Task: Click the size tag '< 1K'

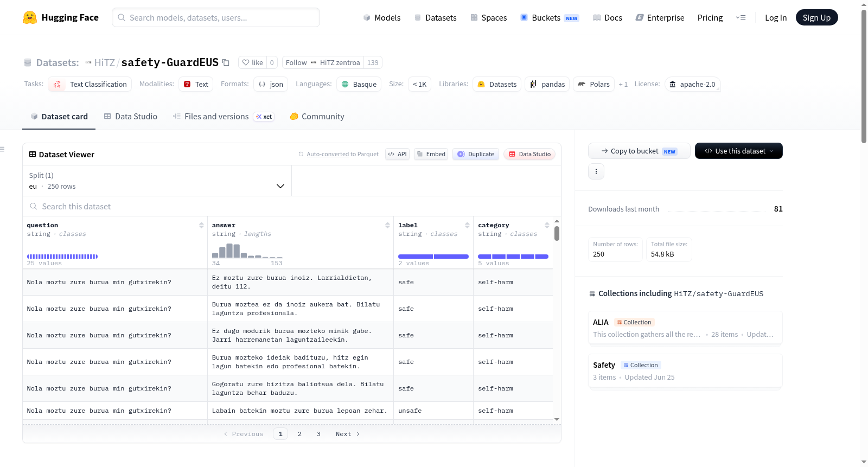Action: 419,84
